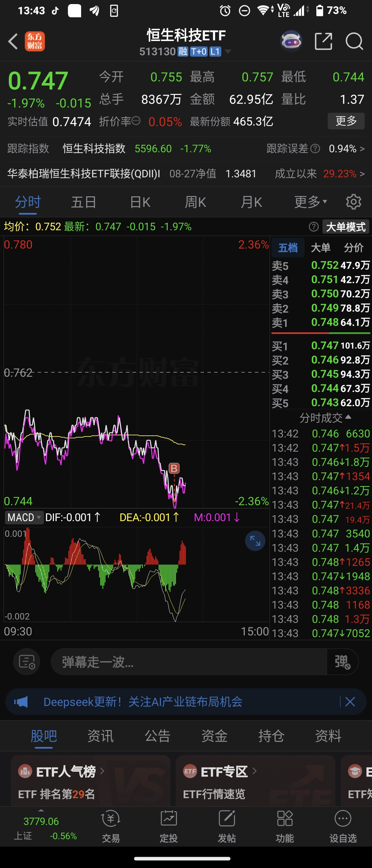
Task: Open the MACD indicator dropdown
Action: pyautogui.click(x=24, y=517)
